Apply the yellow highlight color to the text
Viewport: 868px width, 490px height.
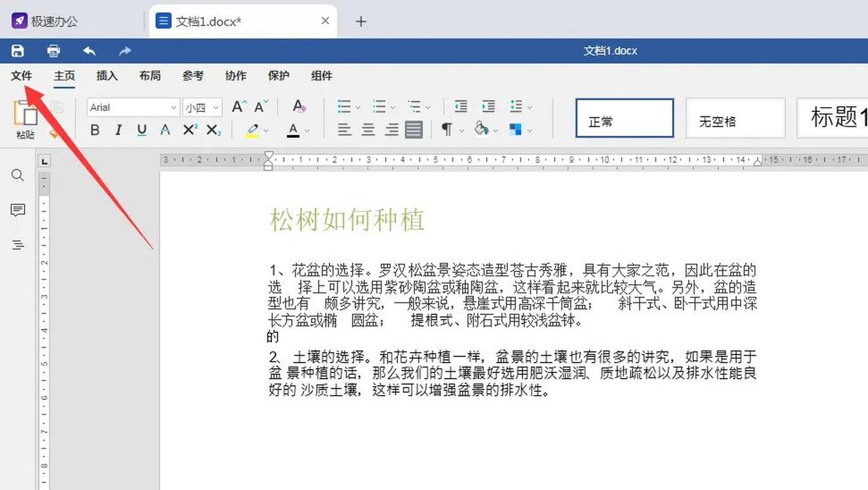(x=253, y=130)
